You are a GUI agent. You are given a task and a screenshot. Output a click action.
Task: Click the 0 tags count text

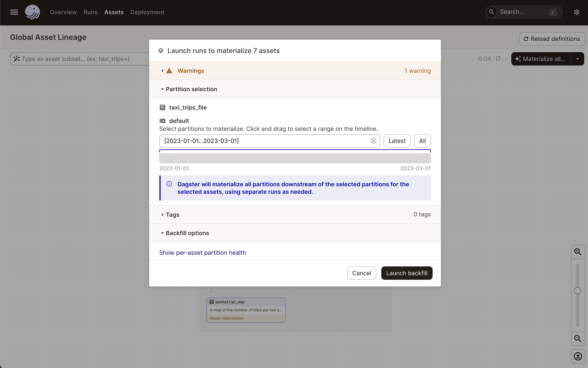click(x=422, y=214)
